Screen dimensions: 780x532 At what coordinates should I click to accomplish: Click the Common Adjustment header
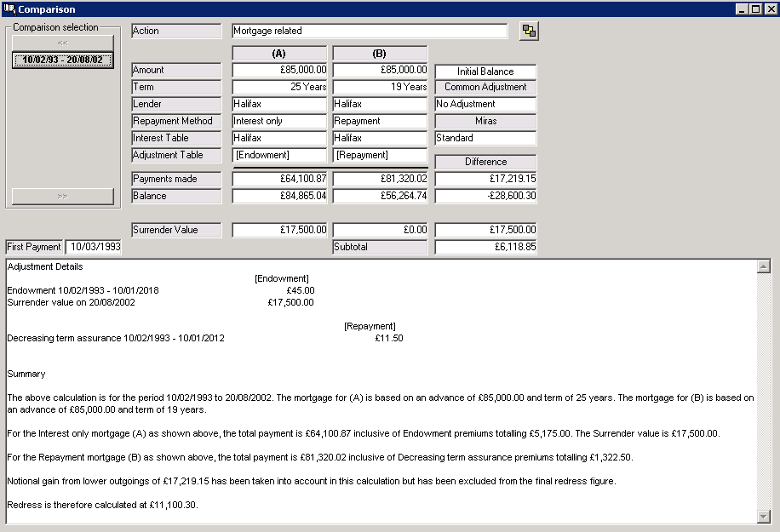coord(485,87)
